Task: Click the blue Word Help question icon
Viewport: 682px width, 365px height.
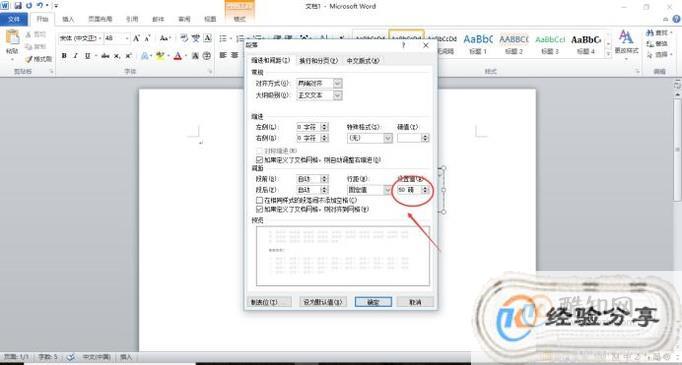Action: pyautogui.click(x=676, y=19)
